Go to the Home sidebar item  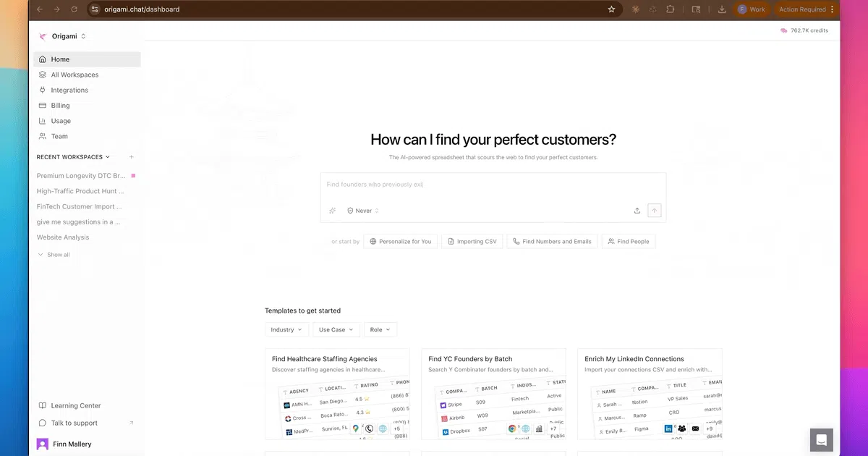(x=87, y=59)
